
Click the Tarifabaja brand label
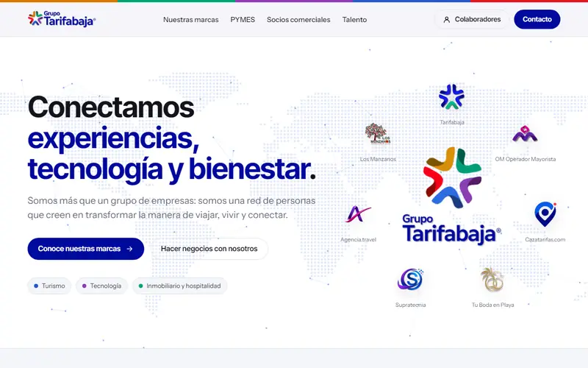(x=451, y=122)
